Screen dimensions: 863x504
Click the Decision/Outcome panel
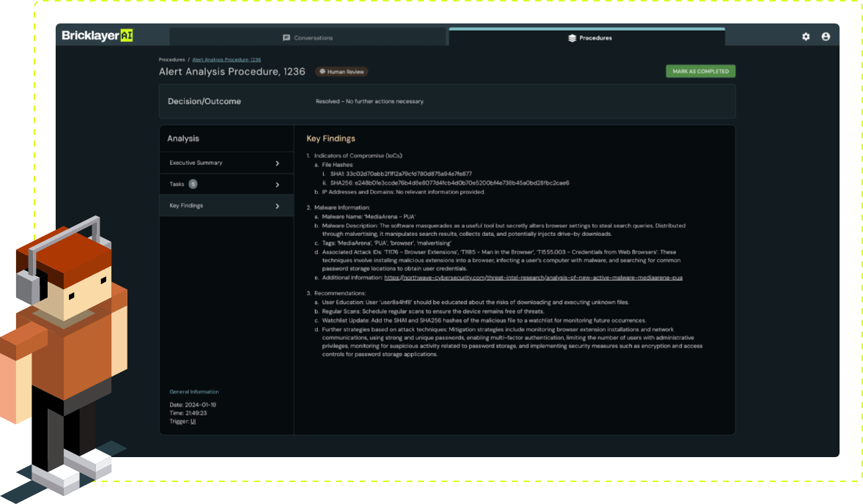(447, 101)
